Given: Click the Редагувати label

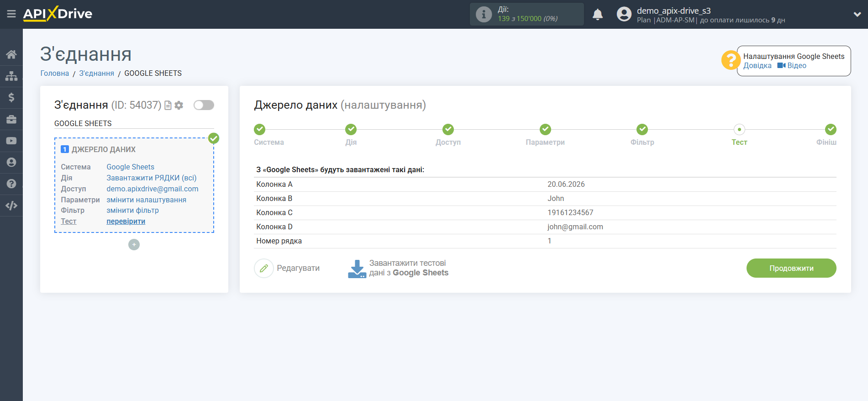Looking at the screenshot, I should (x=298, y=268).
